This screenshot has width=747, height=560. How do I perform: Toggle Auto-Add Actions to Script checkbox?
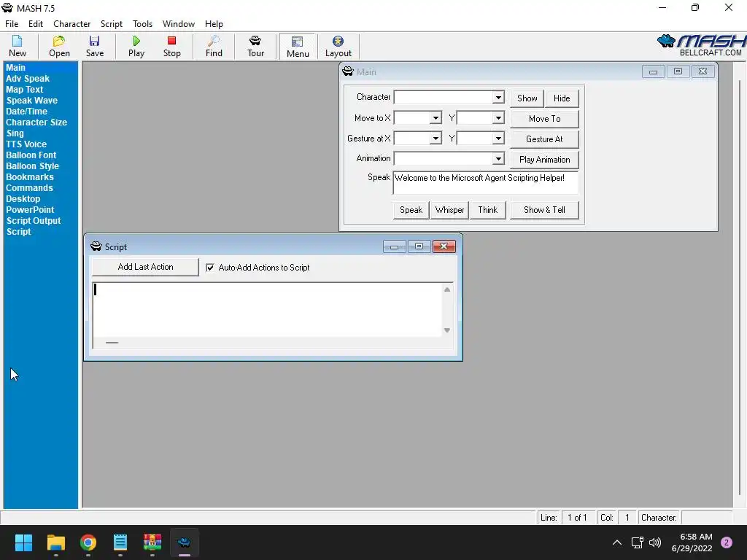click(210, 268)
